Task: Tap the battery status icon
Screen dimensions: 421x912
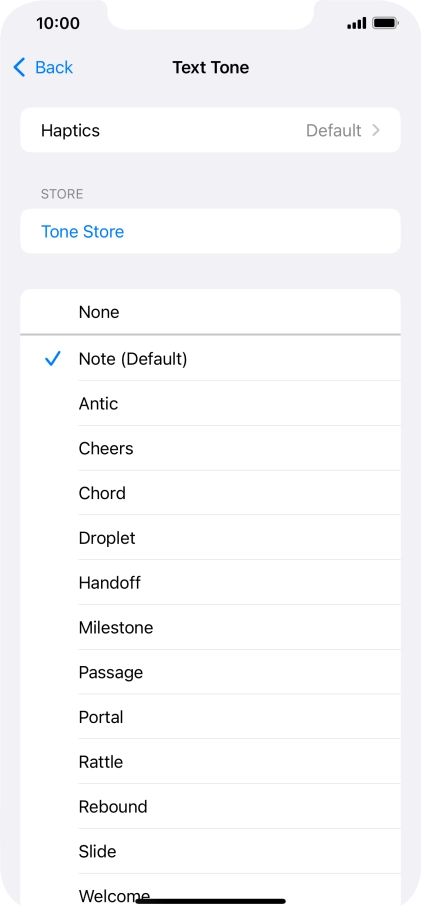Action: tap(385, 23)
